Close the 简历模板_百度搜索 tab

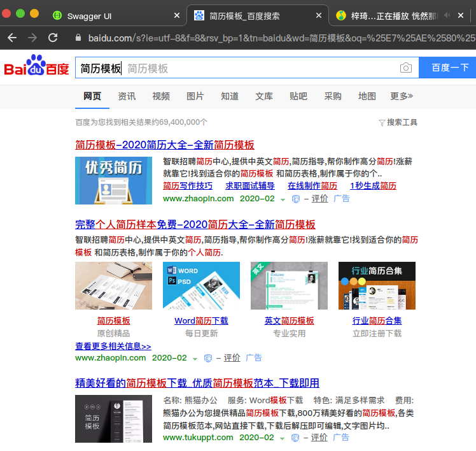click(318, 15)
